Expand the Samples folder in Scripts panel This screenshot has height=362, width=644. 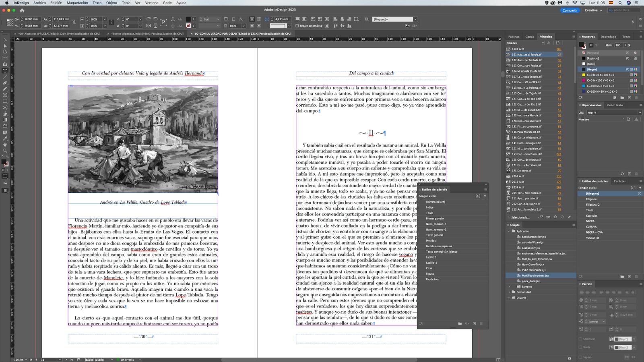pyautogui.click(x=509, y=287)
